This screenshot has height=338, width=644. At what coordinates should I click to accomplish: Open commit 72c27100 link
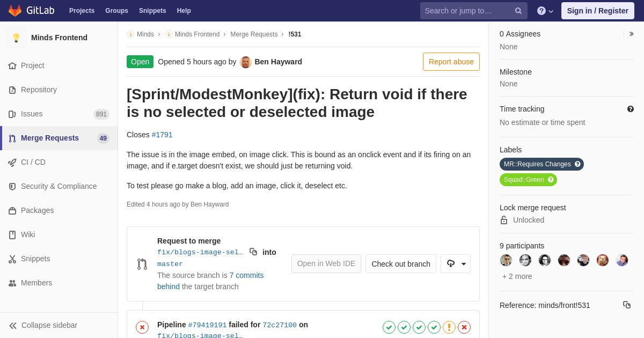click(x=280, y=325)
